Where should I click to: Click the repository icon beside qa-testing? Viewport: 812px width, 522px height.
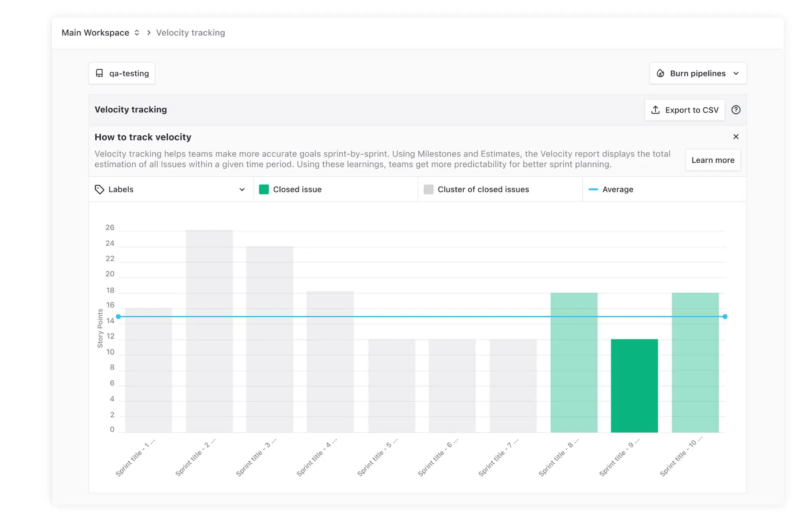pyautogui.click(x=99, y=73)
